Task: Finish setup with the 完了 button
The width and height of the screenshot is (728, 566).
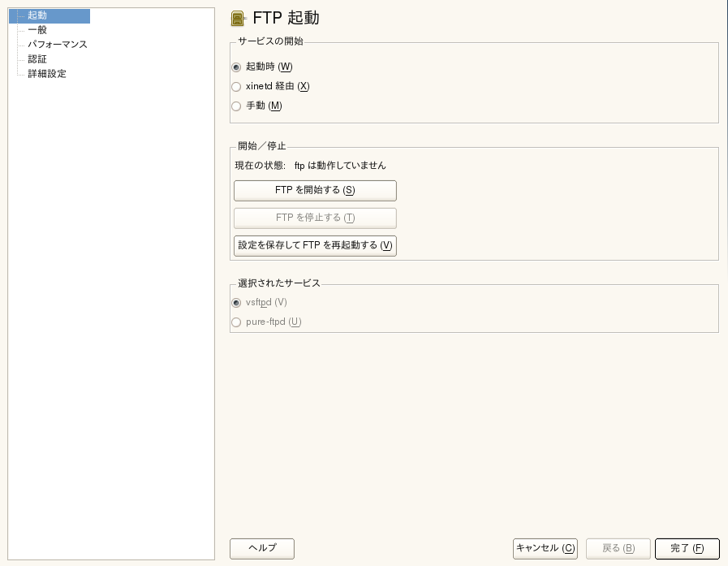Action: pyautogui.click(x=687, y=548)
